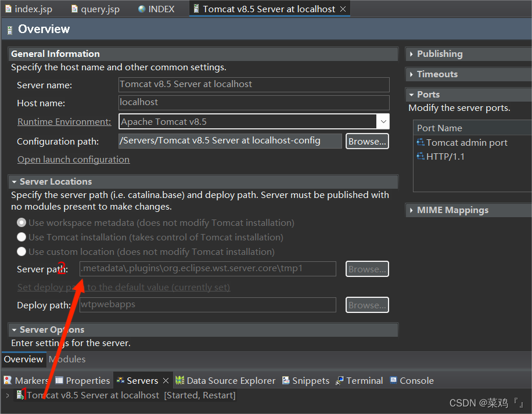This screenshot has height=414, width=532.
Task: Open the Data Source Explorer tab
Action: (x=226, y=380)
